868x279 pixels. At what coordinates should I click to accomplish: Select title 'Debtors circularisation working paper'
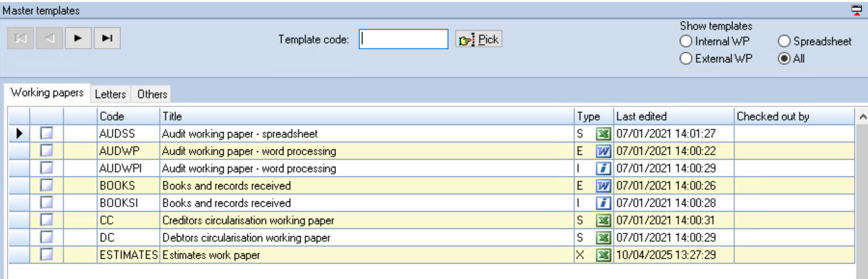click(x=246, y=238)
